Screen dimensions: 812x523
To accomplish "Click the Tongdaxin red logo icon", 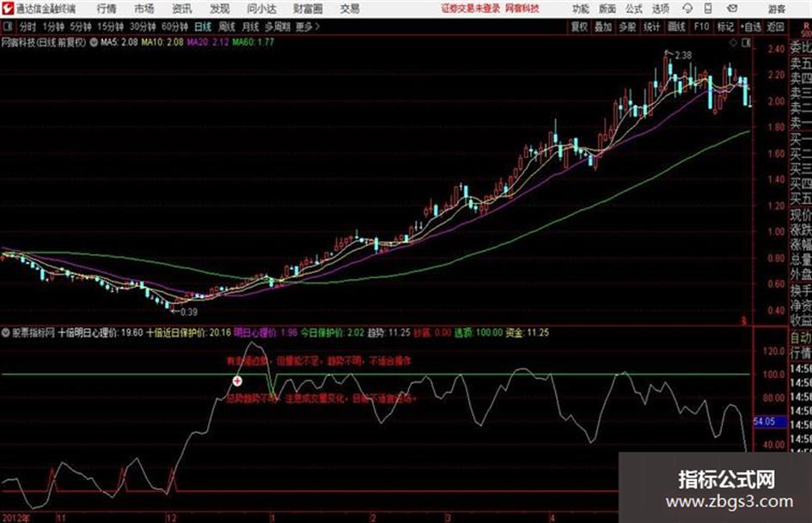I will click(x=7, y=9).
